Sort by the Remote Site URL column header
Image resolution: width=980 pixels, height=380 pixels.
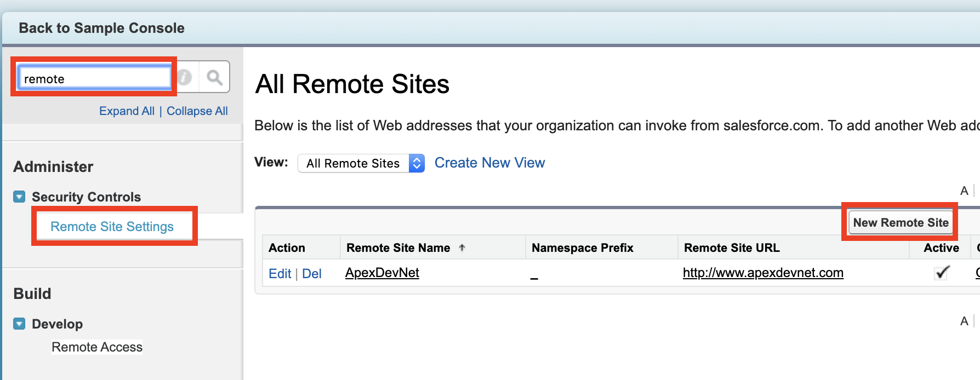[732, 247]
